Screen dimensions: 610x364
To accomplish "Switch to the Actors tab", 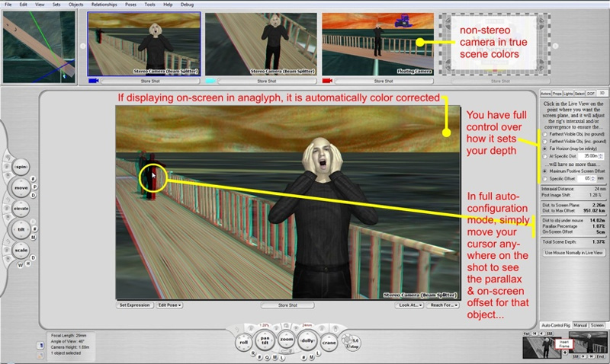I will click(x=545, y=94).
